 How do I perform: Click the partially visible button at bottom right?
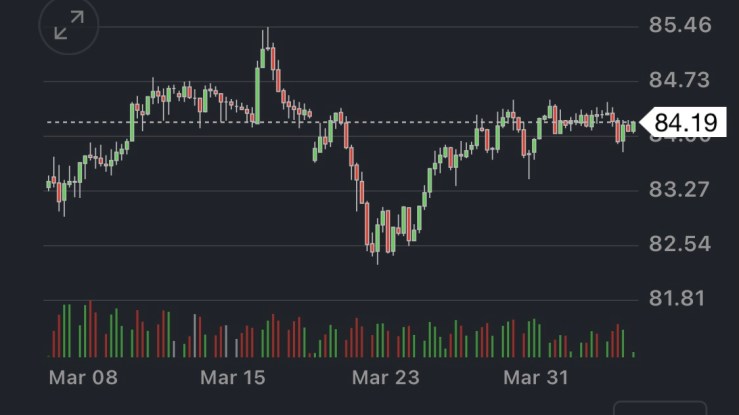tap(660, 408)
